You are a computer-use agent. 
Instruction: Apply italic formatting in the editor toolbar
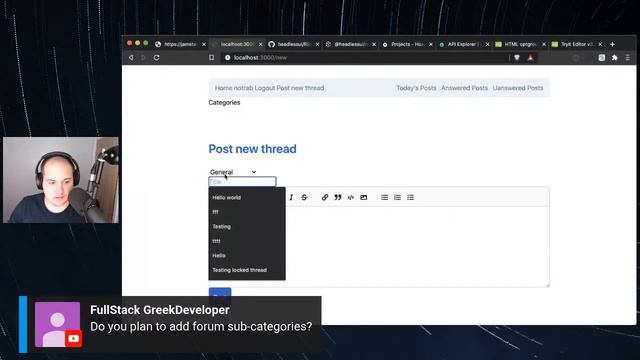click(x=291, y=198)
